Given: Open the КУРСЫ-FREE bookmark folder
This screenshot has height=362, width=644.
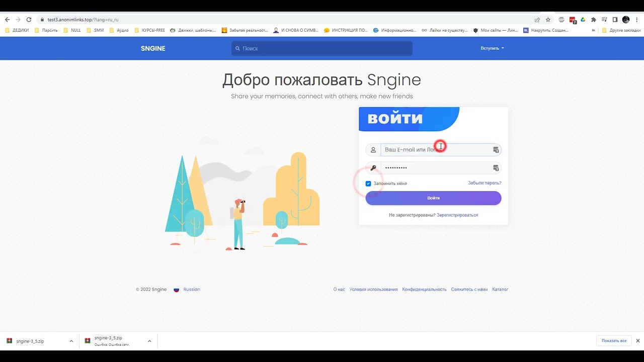Looking at the screenshot, I should (149, 30).
